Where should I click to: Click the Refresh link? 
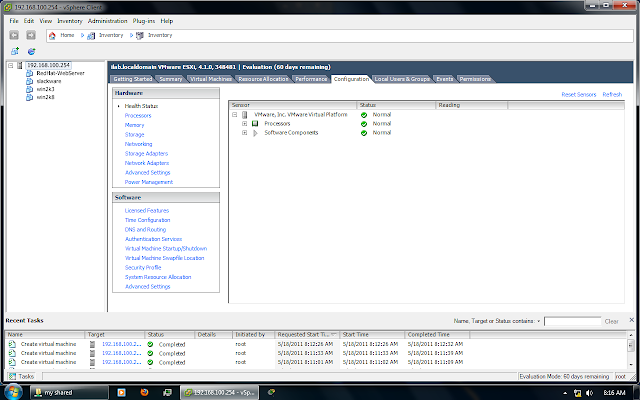[612, 94]
